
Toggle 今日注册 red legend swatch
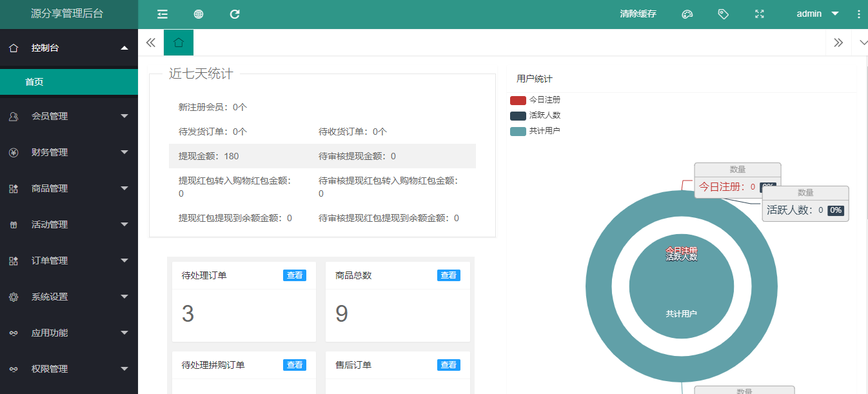click(518, 100)
